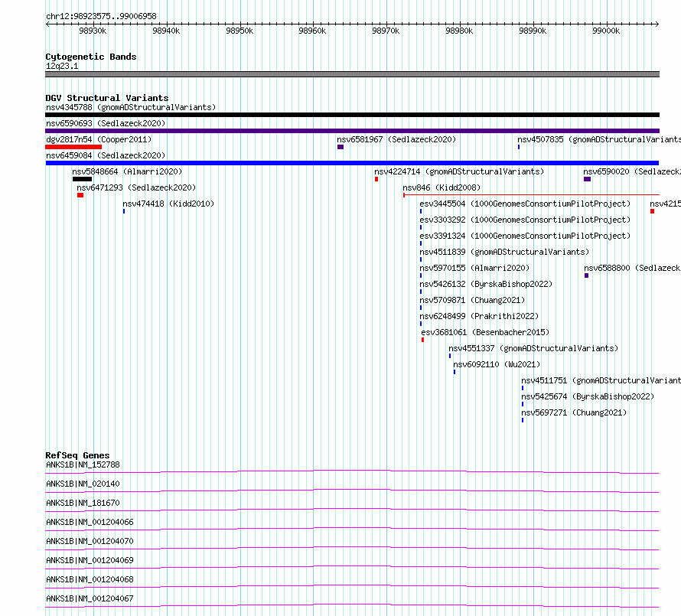Select the red dgv2817n54 variant bar
The image size is (681, 616).
pos(73,147)
